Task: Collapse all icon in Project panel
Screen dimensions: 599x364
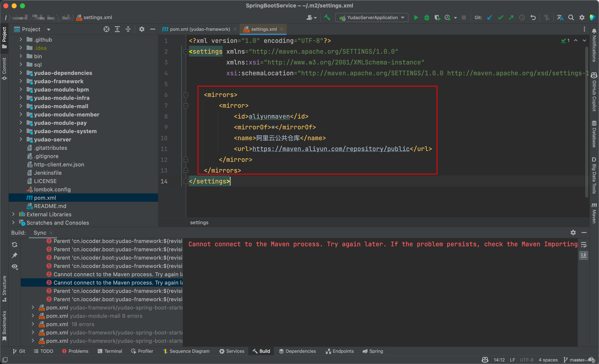Action: pos(128,29)
